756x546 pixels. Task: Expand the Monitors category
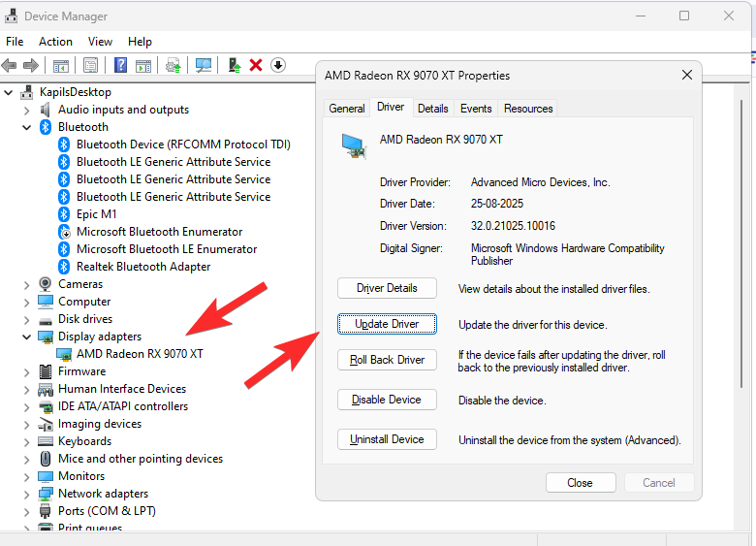26,476
